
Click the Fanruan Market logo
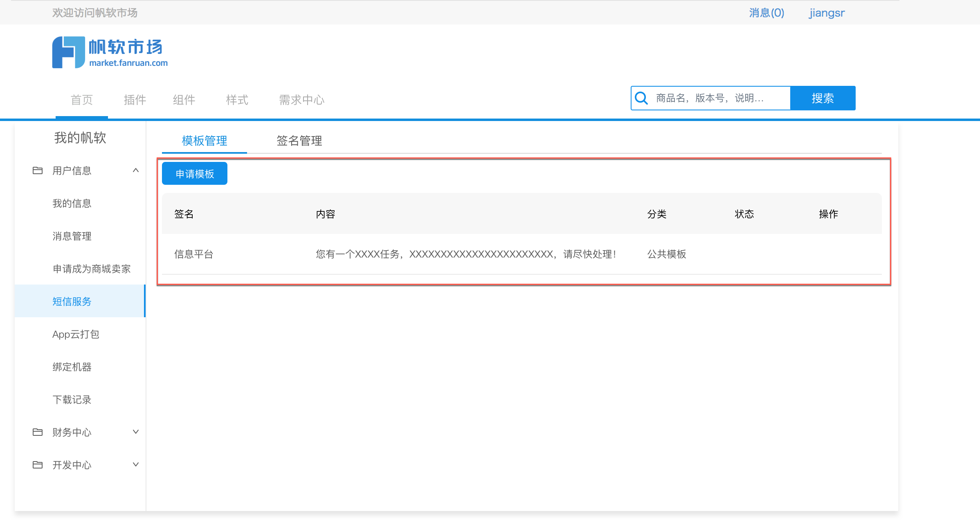[x=110, y=52]
